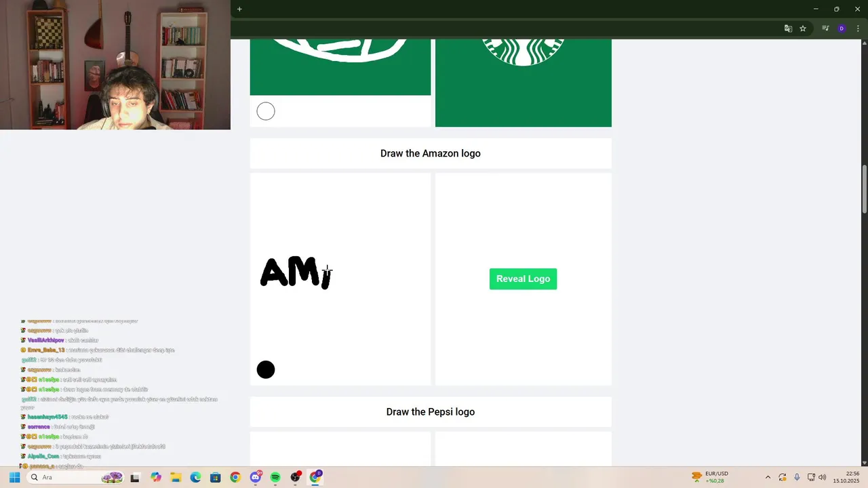The image size is (868, 488).
Task: Click the page vertical scrollbar thumb
Action: (864, 190)
